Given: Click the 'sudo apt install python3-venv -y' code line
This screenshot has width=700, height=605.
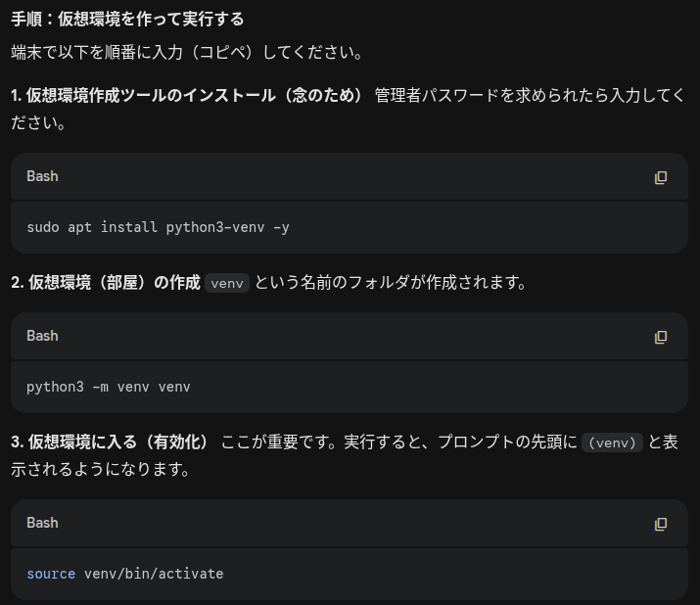Looking at the screenshot, I should click(158, 227).
